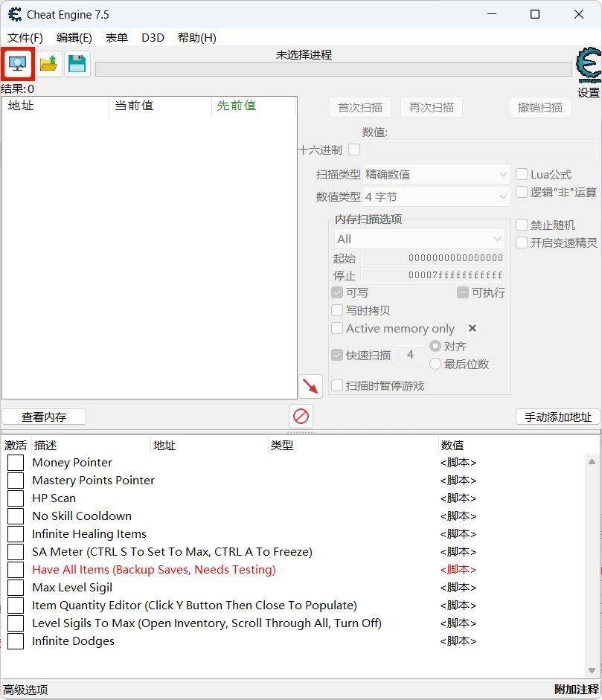The image size is (602, 700).
Task: Activate the Money Pointer script checkbox
Action: 16,463
